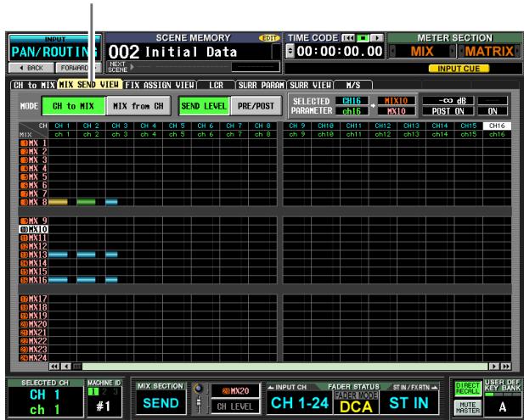Switch to the CH to MIX tab
The image size is (524, 420).
(x=34, y=85)
